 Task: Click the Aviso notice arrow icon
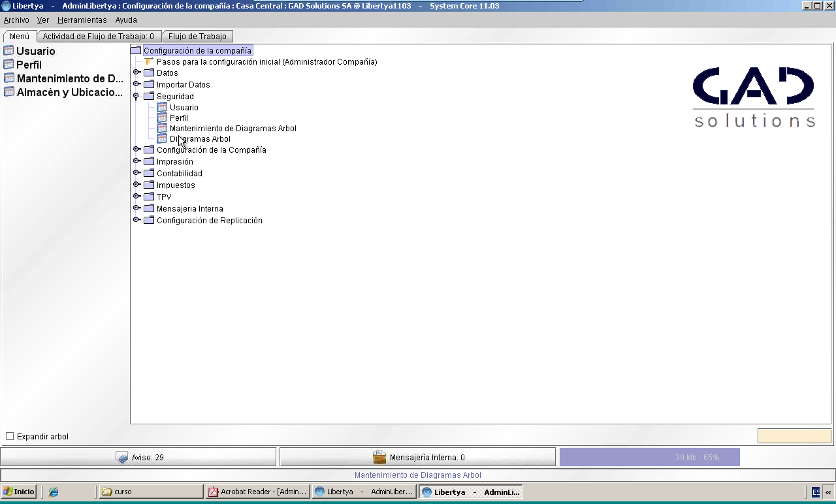coord(121,458)
